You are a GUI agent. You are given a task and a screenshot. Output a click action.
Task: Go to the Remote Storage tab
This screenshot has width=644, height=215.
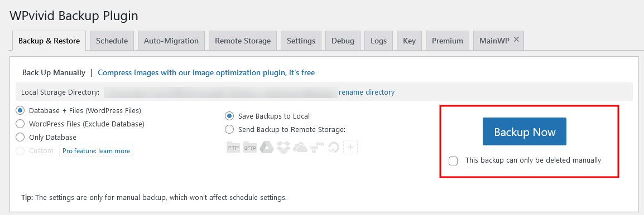tap(243, 41)
